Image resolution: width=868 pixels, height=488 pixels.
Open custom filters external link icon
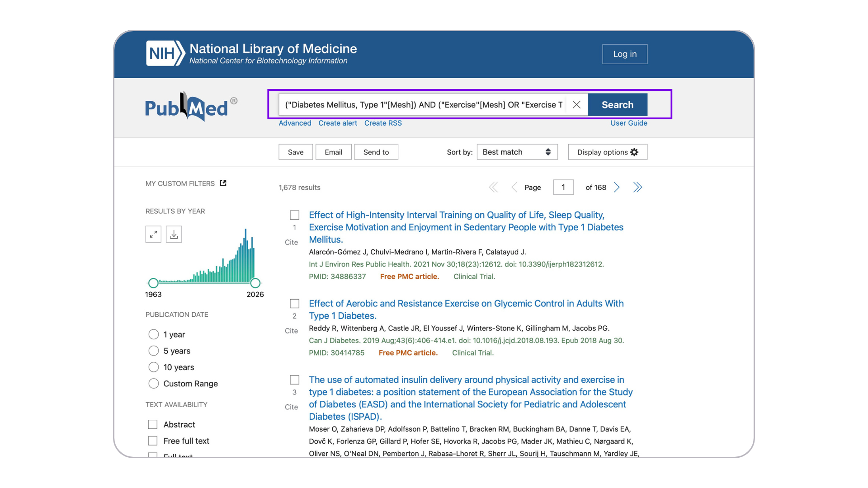(223, 183)
